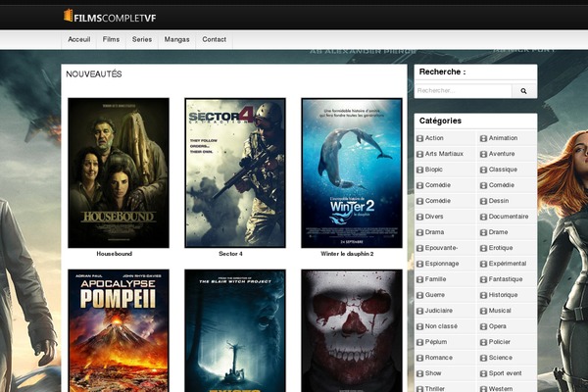Click the icon beside Musical category
This screenshot has height=392, width=588.
484,311
